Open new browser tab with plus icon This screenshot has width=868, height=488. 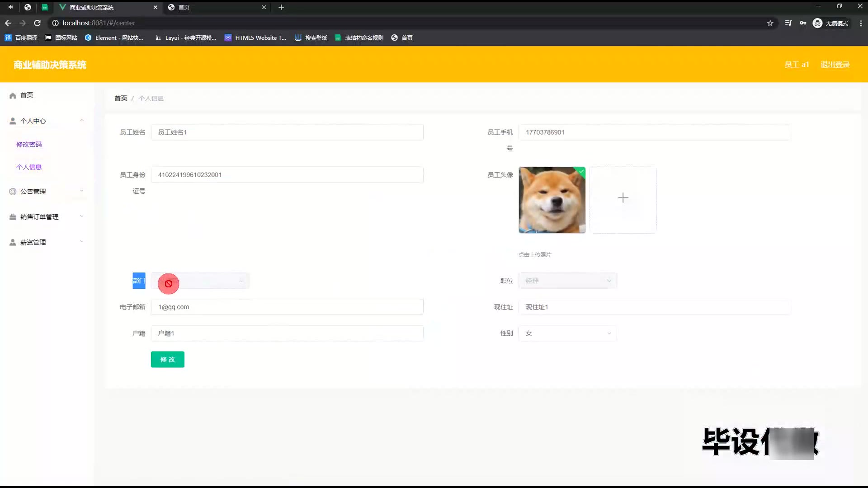[x=281, y=7]
